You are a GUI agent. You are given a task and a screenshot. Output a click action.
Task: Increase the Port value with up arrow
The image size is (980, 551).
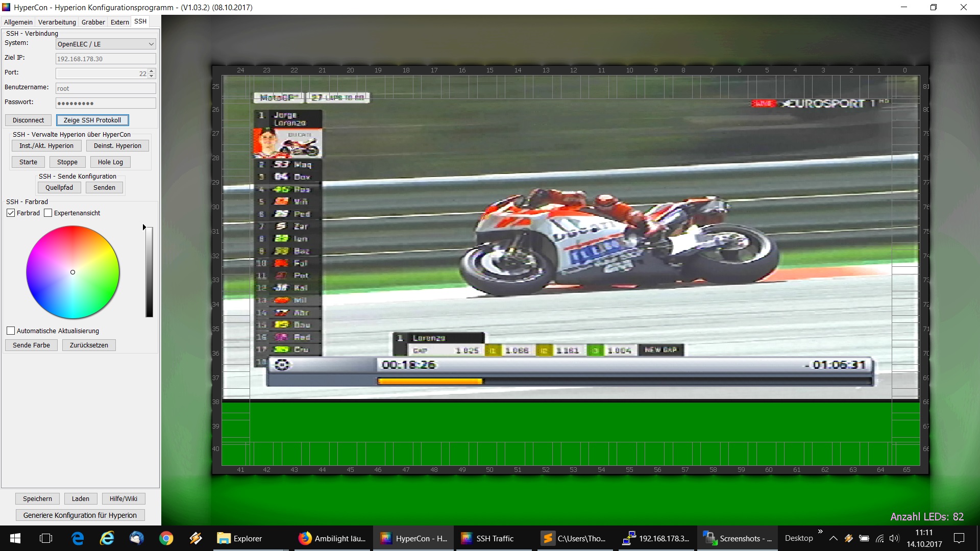click(x=152, y=71)
